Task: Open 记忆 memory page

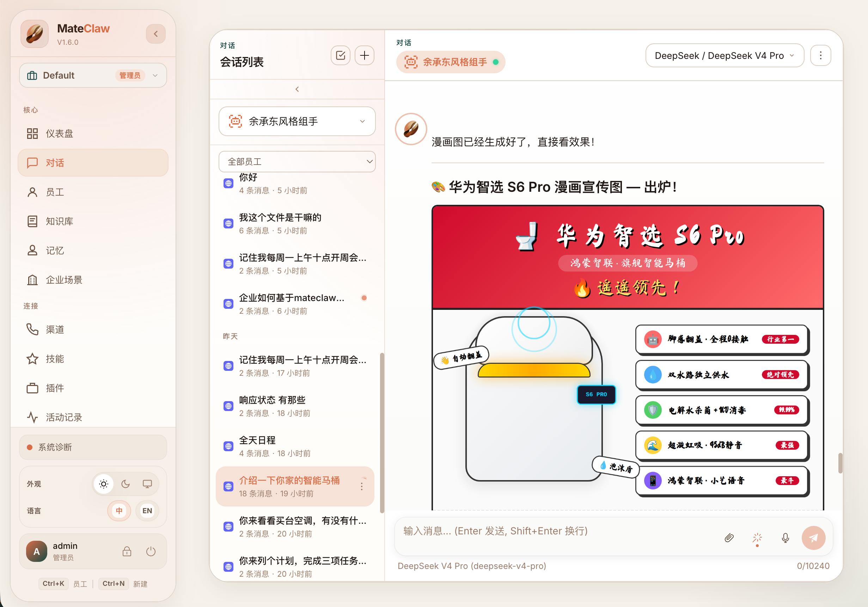Action: pyautogui.click(x=93, y=251)
